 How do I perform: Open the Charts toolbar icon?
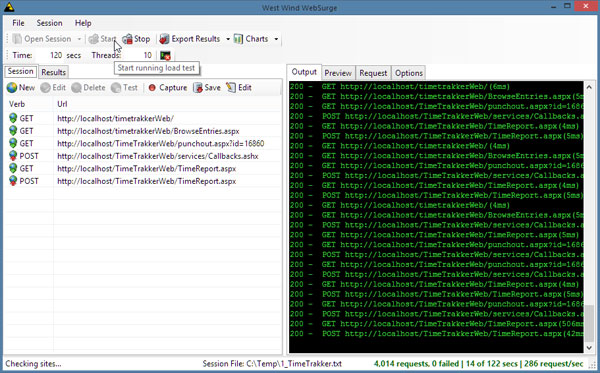click(238, 39)
